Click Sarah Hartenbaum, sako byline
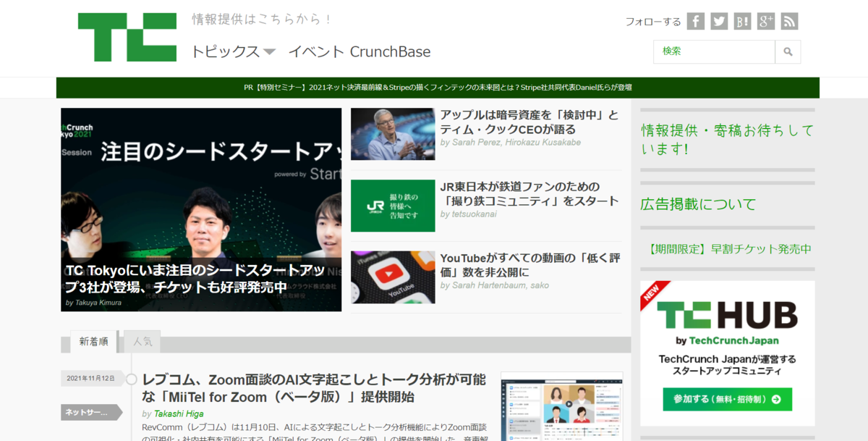The height and width of the screenshot is (441, 868). (x=495, y=285)
